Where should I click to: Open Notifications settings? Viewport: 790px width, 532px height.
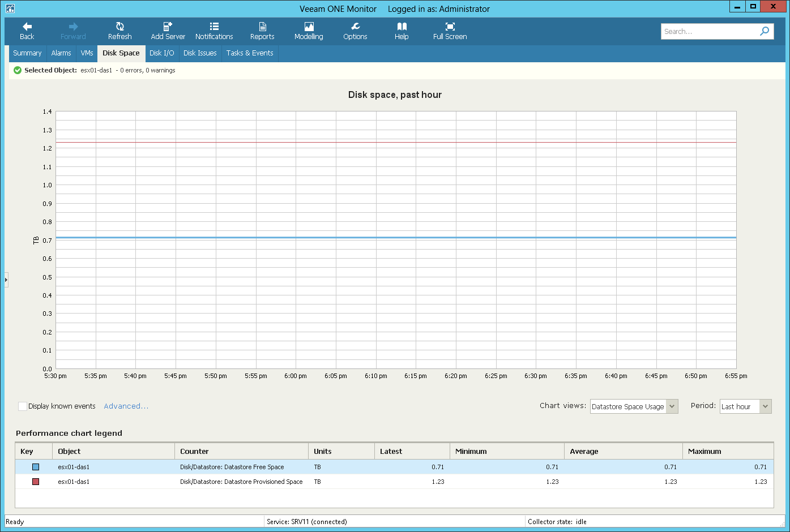click(214, 31)
